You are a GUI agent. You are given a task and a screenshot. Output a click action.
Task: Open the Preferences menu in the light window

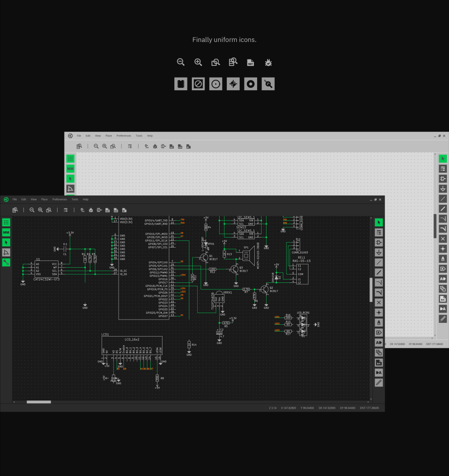[123, 136]
